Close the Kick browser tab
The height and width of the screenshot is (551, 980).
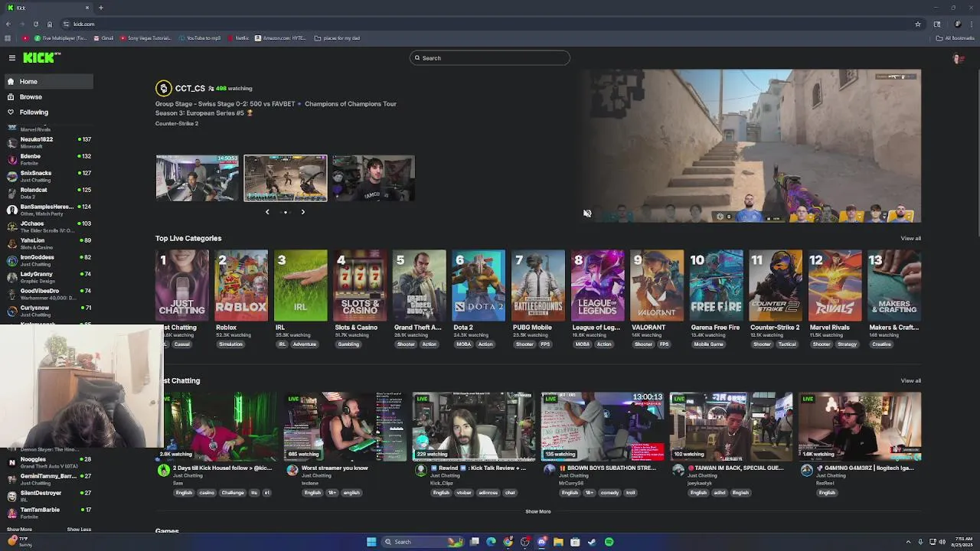tap(87, 8)
